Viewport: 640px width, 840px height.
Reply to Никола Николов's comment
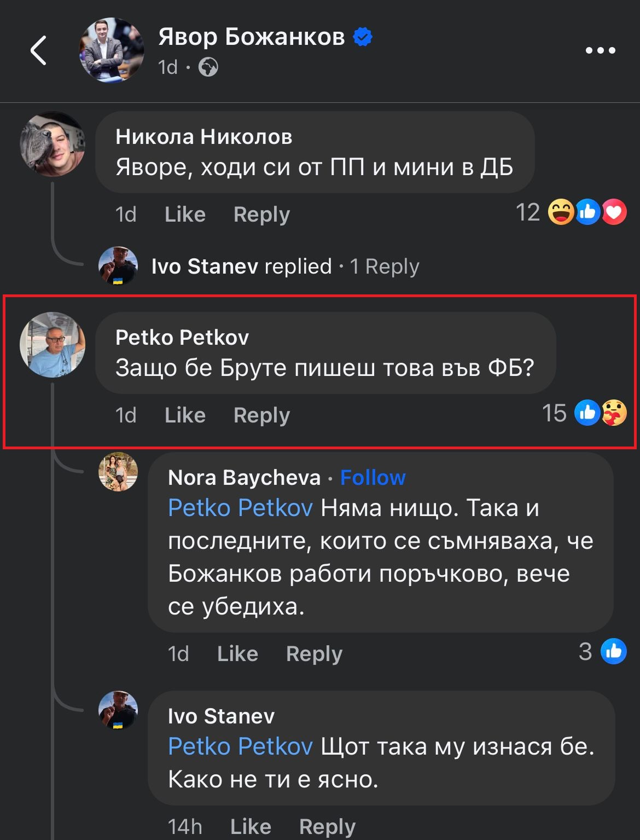[x=261, y=215]
